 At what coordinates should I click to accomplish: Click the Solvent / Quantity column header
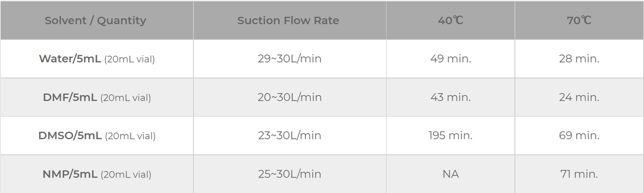[95, 20]
